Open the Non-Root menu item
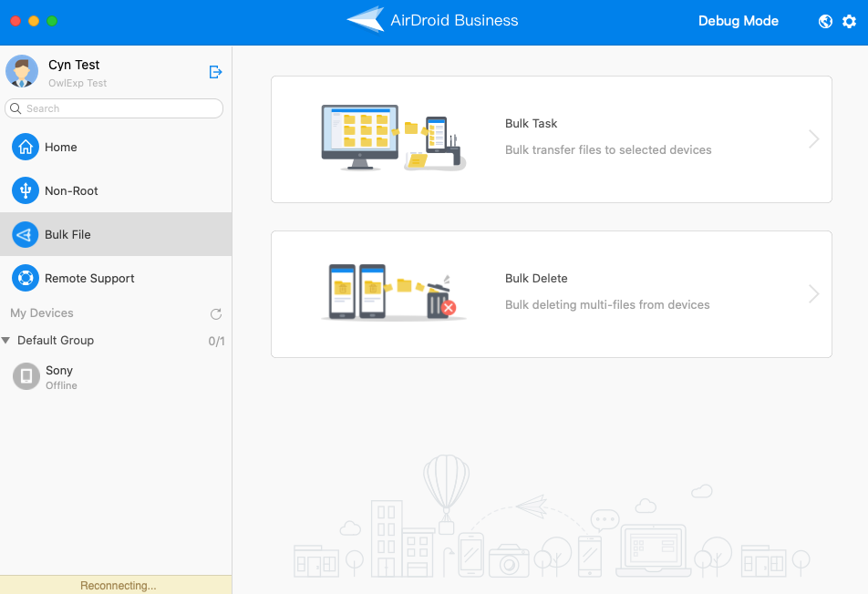This screenshot has height=594, width=868. 116,190
